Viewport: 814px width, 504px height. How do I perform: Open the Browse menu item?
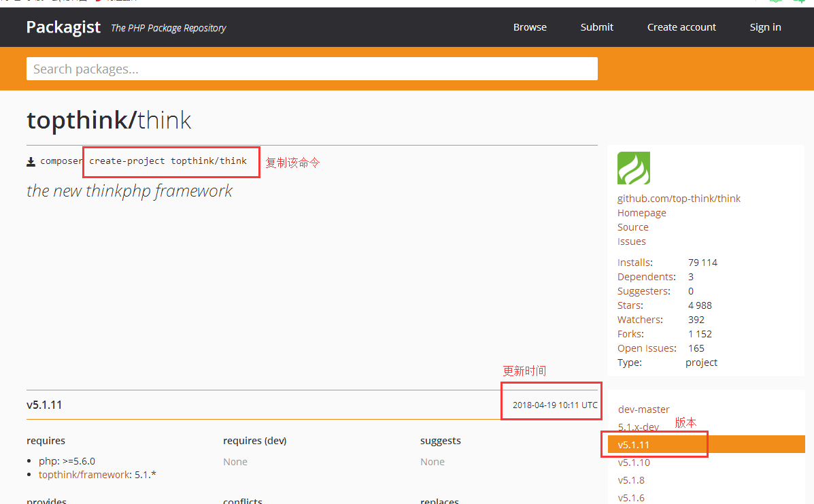(x=530, y=27)
